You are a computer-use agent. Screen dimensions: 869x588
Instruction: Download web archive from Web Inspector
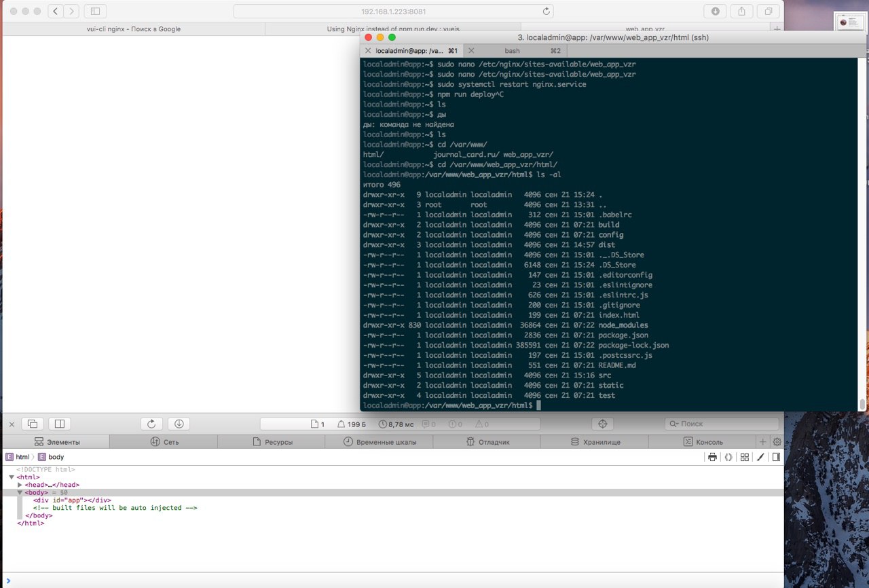point(179,424)
